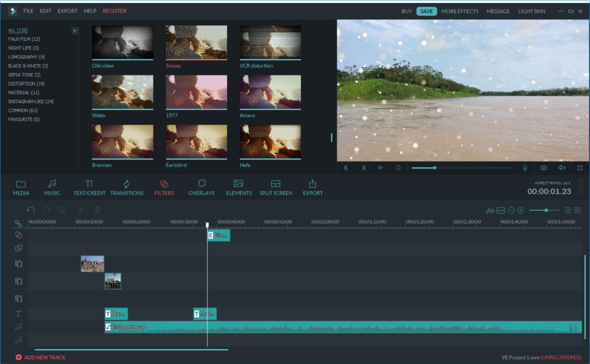The width and height of the screenshot is (590, 364).
Task: Open MORE EFFECTS
Action: coord(460,11)
